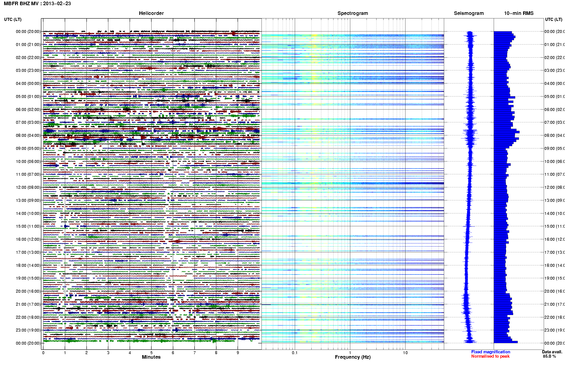This screenshot has width=588, height=368.
Task: Select the '01:00 (21:00)' helicorder time label
Action: tap(28, 44)
